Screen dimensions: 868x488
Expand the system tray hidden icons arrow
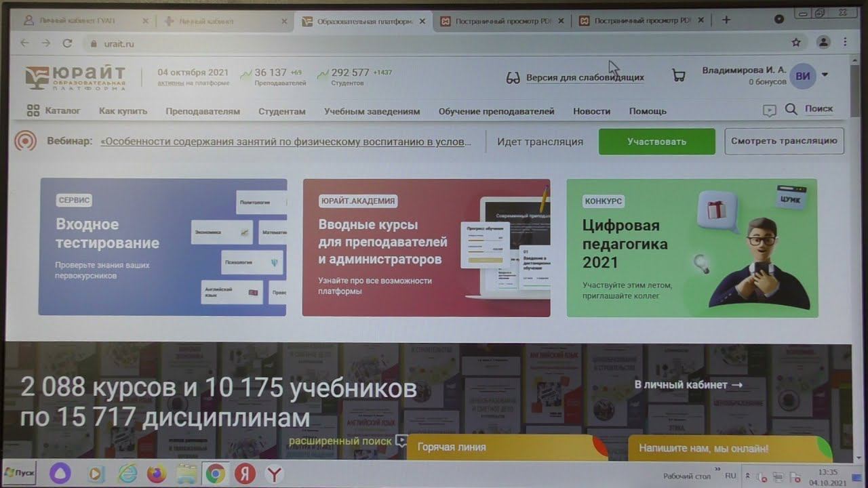(747, 476)
